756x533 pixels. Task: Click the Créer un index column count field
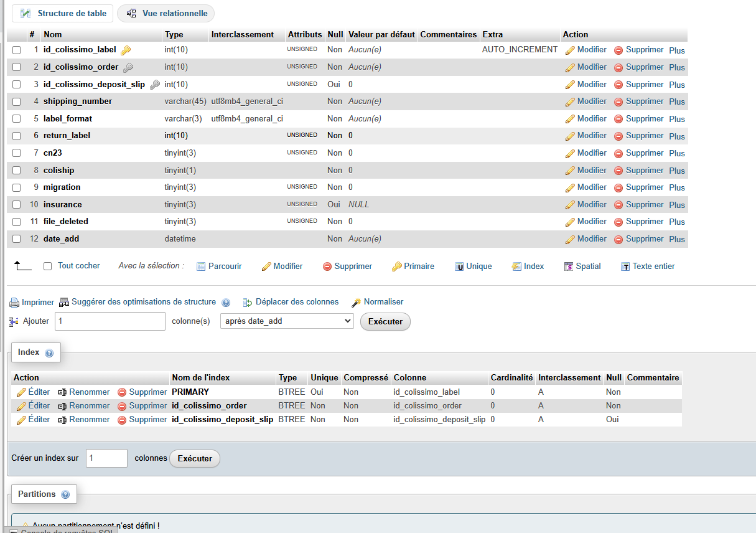[106, 458]
